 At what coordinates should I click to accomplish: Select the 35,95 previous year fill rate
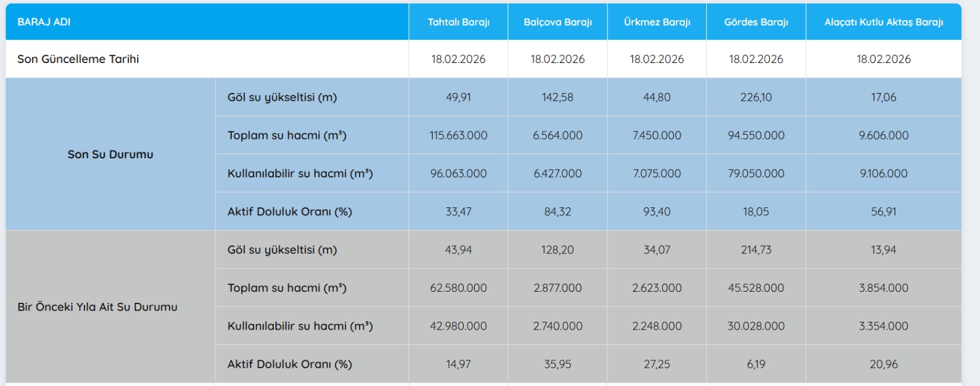tap(557, 365)
